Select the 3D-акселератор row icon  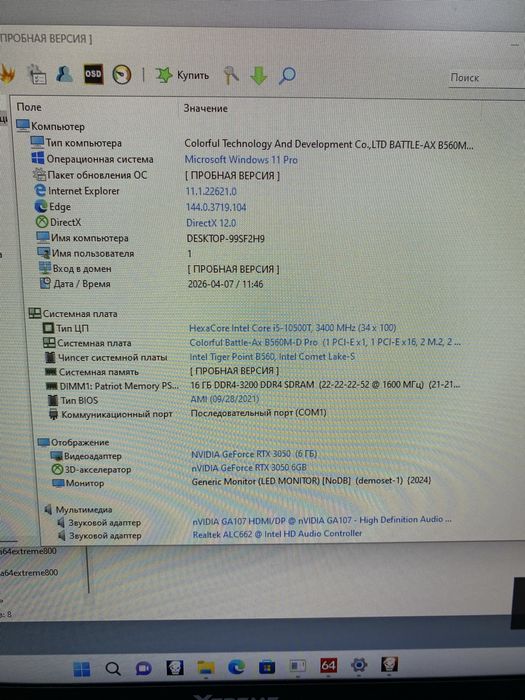pyautogui.click(x=57, y=469)
